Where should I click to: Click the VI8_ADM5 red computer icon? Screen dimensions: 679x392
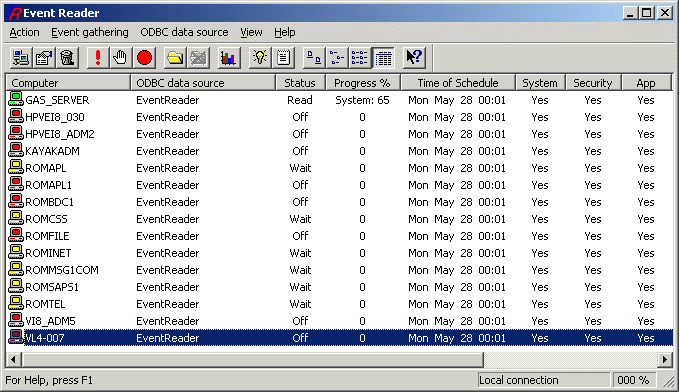tap(16, 320)
